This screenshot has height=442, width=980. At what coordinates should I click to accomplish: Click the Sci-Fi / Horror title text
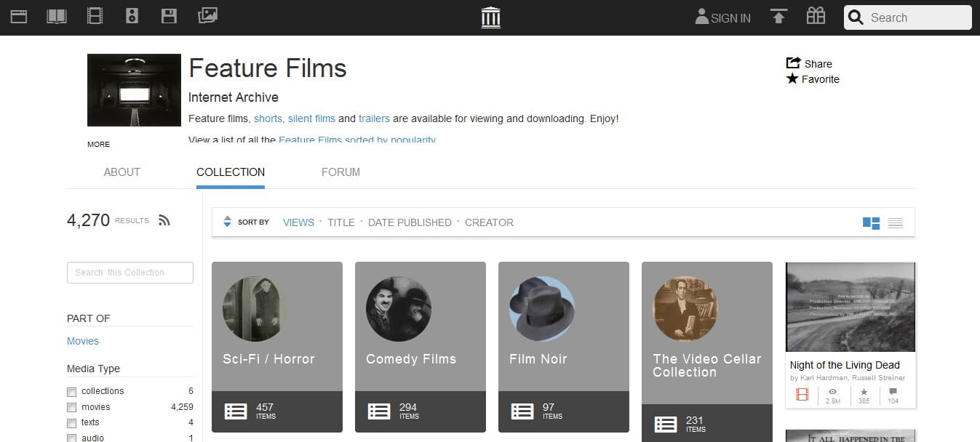click(x=268, y=359)
